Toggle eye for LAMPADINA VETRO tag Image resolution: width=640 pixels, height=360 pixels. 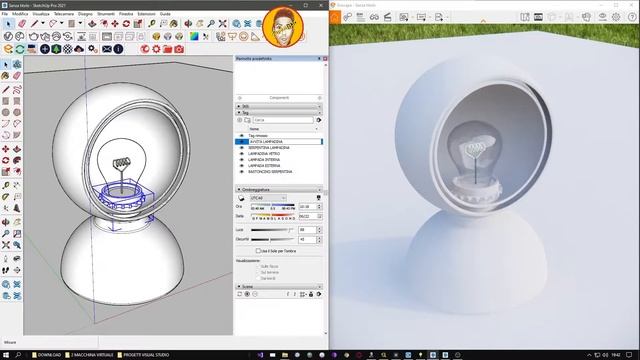241,154
